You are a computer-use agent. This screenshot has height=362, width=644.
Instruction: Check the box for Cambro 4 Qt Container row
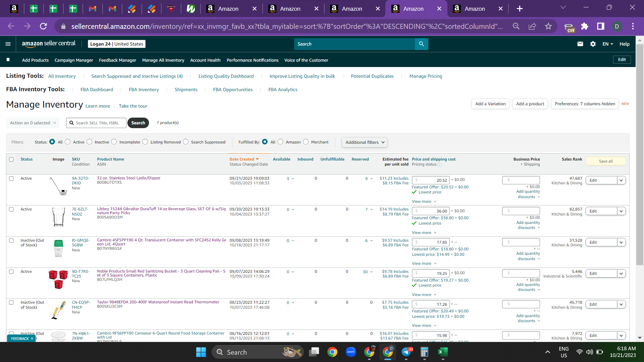[x=11, y=241]
